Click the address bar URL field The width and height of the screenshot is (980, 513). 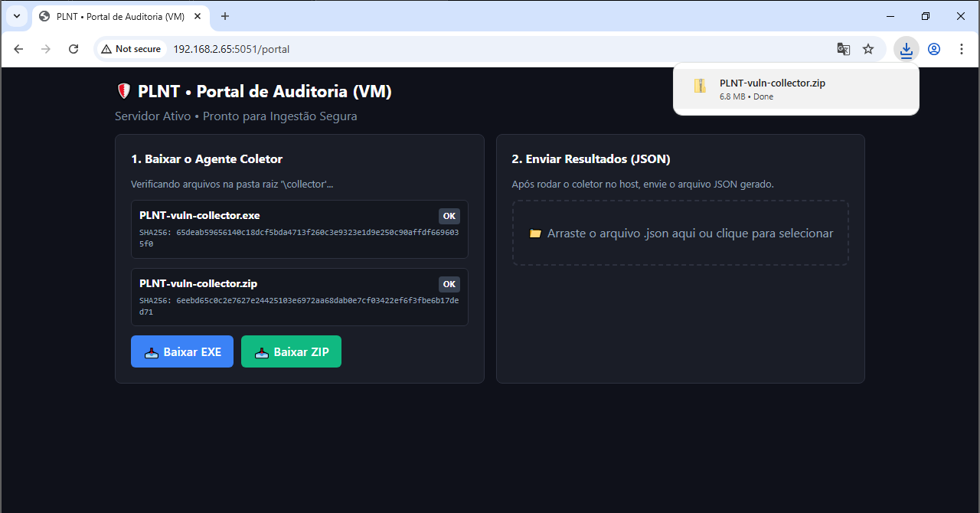tap(459, 49)
